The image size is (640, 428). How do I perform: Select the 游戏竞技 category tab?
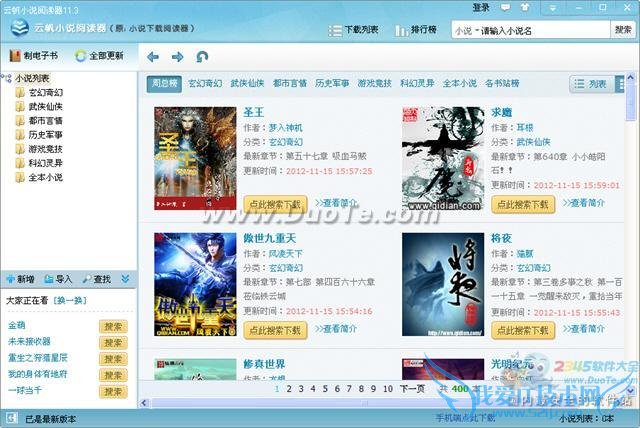(x=374, y=84)
